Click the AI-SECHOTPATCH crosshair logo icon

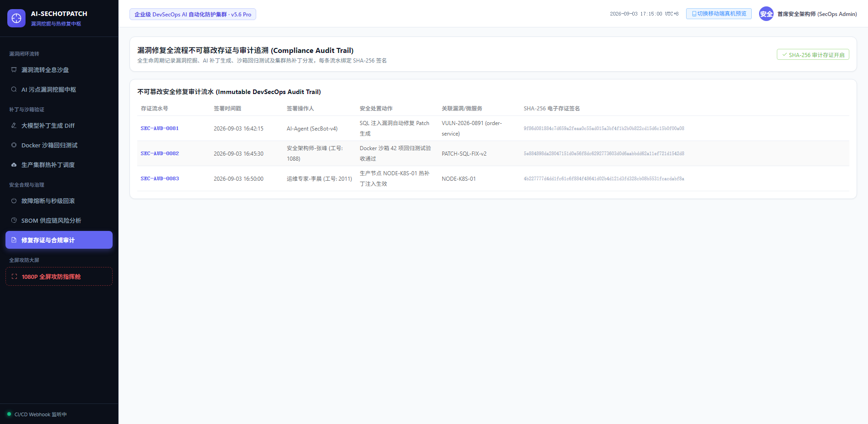tap(16, 18)
